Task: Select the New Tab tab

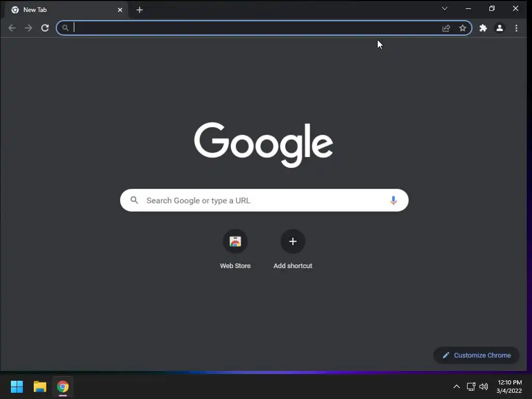Action: (66, 10)
